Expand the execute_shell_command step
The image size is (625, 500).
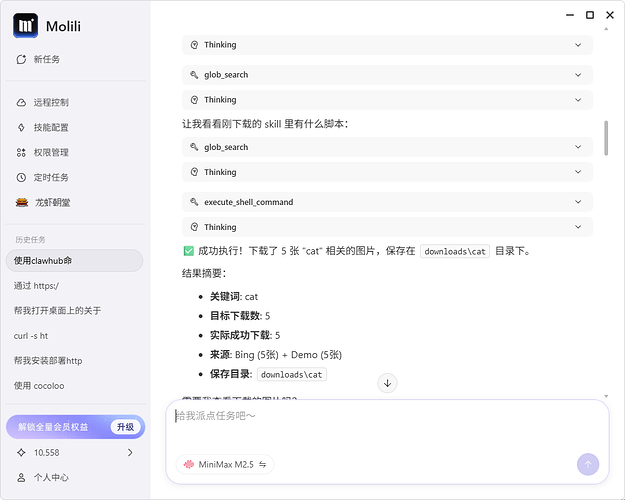(388, 202)
